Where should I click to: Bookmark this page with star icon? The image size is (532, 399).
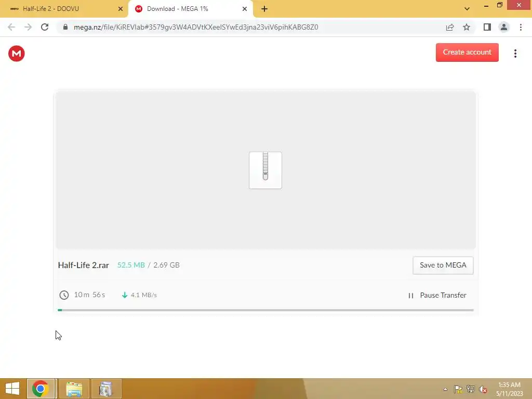467,27
